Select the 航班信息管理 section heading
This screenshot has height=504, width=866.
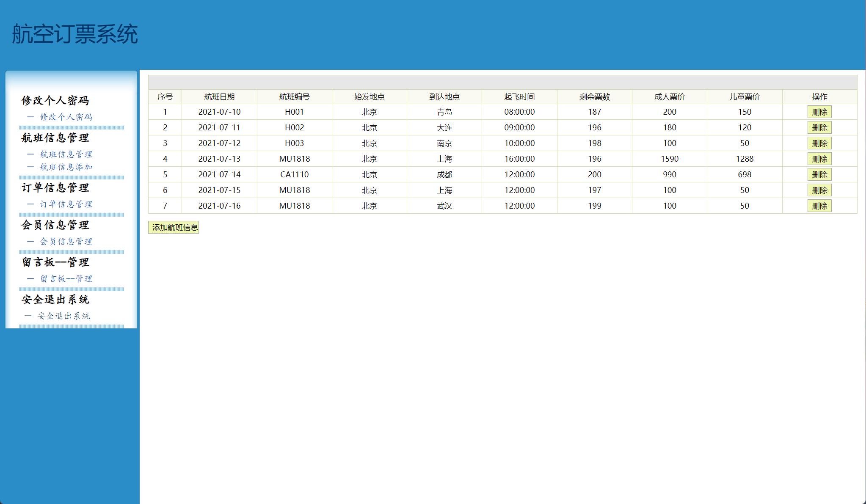[x=55, y=138]
